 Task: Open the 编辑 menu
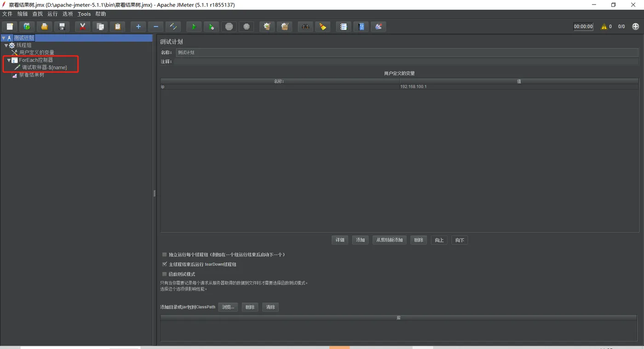coord(23,14)
